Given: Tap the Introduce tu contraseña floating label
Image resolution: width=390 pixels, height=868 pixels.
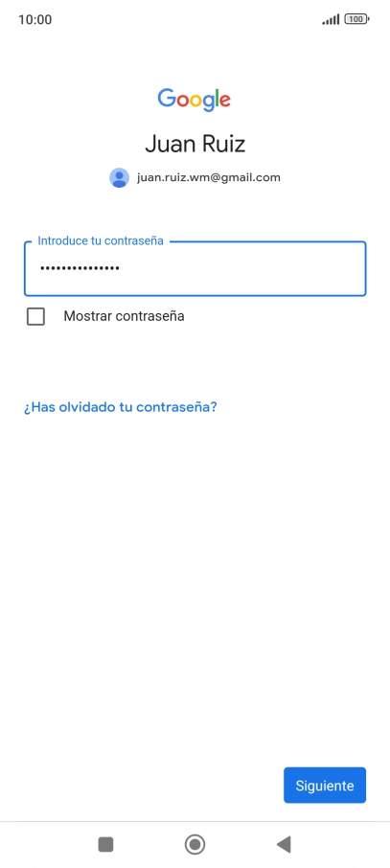Looking at the screenshot, I should point(101,240).
